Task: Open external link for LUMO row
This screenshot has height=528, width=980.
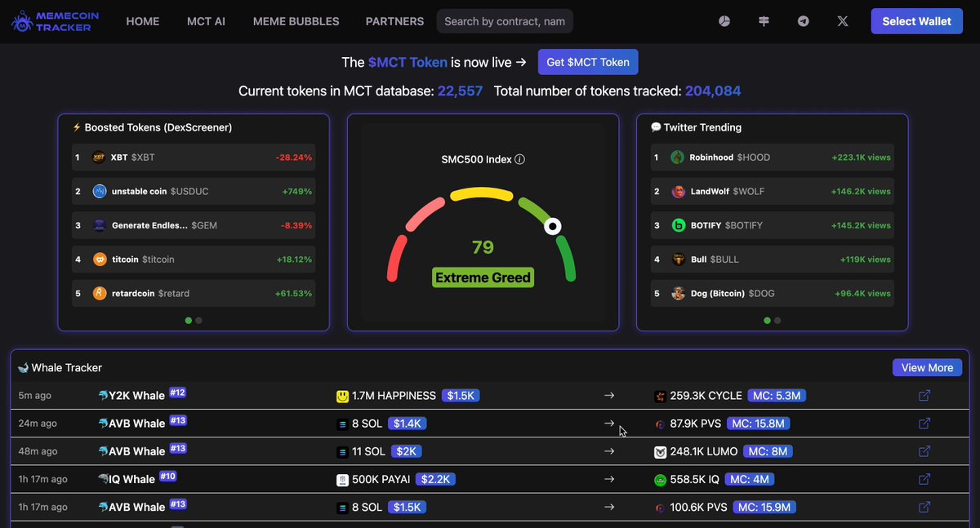Action: pyautogui.click(x=924, y=451)
